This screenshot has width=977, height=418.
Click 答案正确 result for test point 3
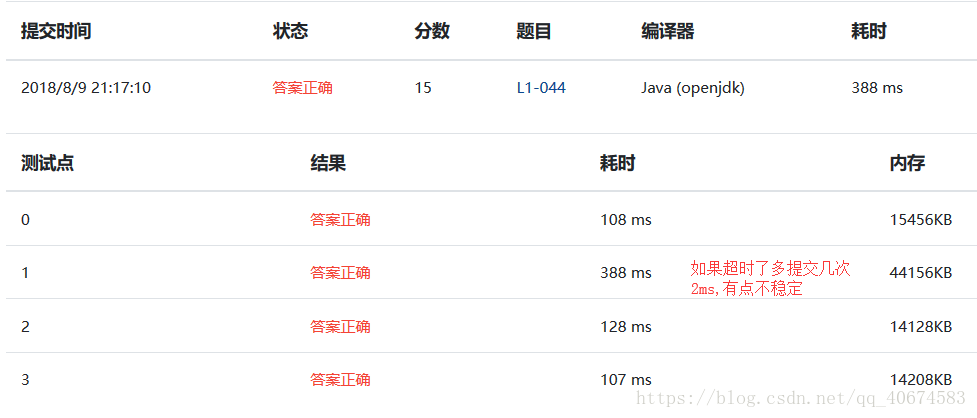pos(340,379)
